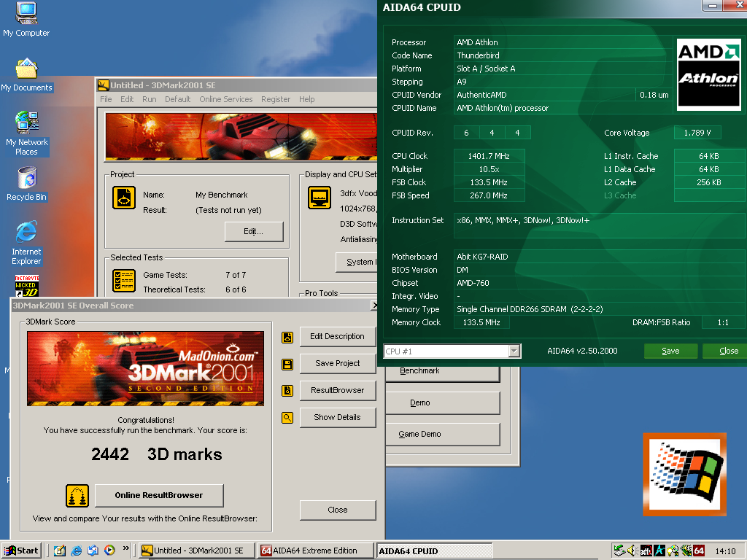Viewport: 747px width, 560px height.
Task: Launch Windows Media Player from Quick Launch
Action: click(x=109, y=551)
